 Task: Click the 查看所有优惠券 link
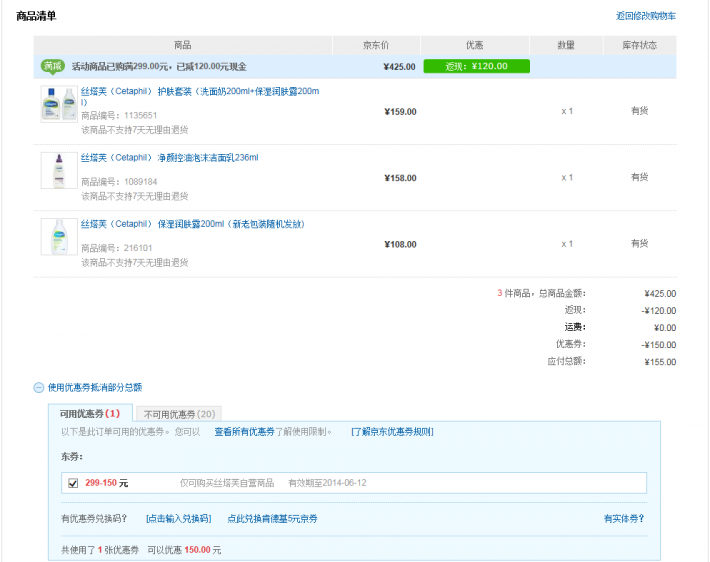click(x=244, y=432)
